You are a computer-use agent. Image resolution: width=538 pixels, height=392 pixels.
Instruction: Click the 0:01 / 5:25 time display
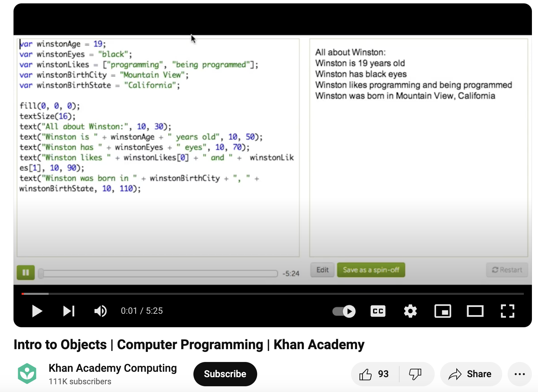142,311
